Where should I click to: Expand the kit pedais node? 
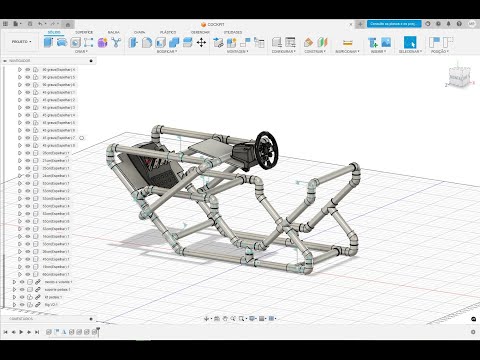tap(14, 297)
